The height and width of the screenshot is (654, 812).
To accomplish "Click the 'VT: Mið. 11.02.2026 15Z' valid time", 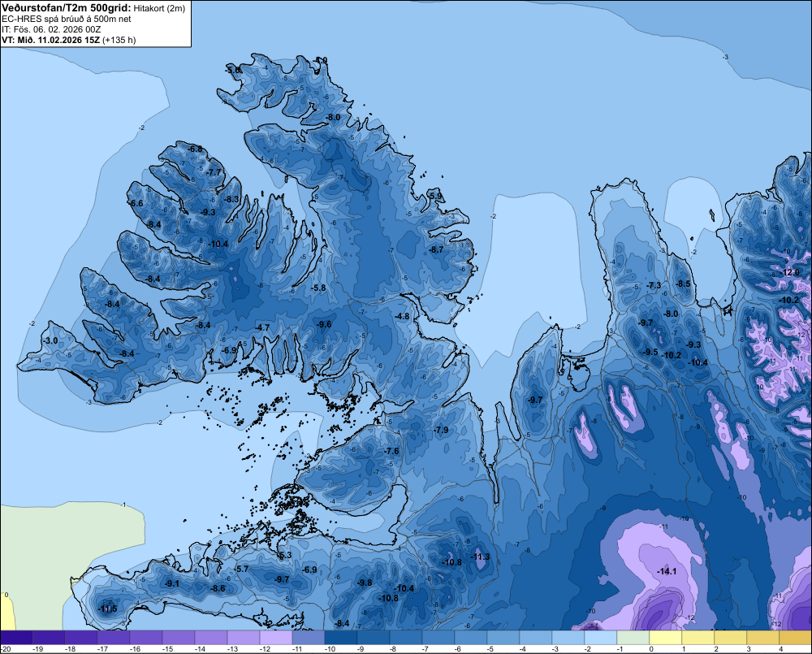I will pyautogui.click(x=50, y=40).
